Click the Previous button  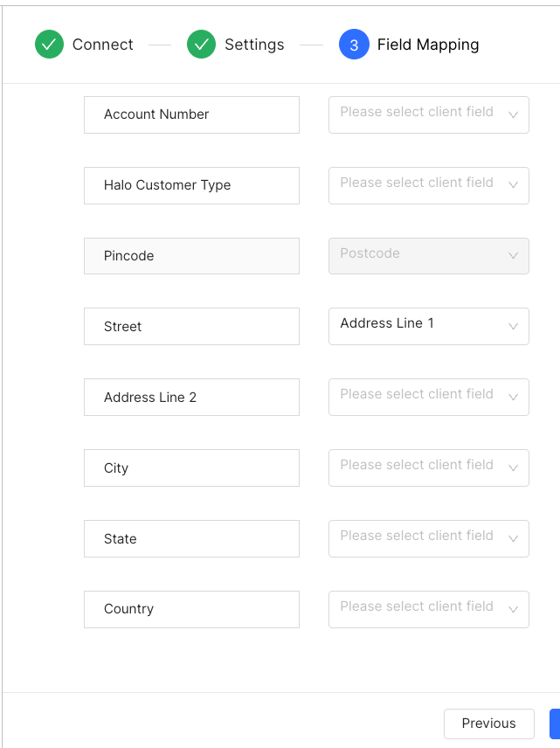(488, 724)
